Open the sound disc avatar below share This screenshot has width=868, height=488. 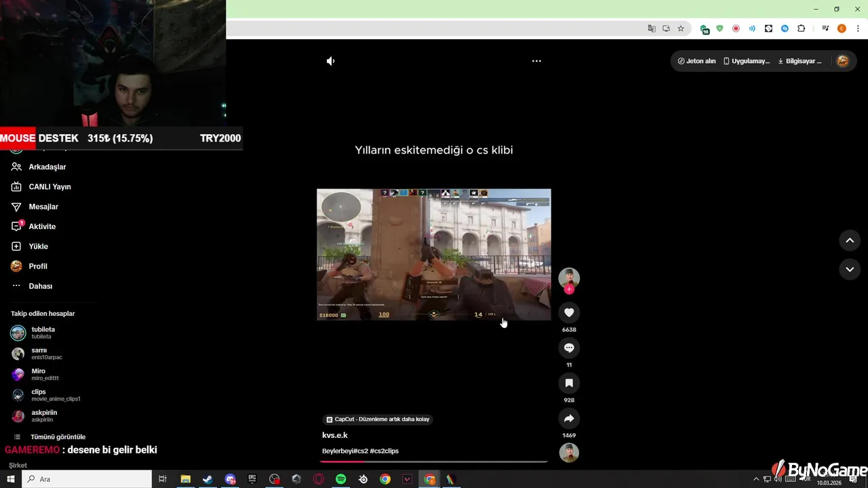coord(569,452)
